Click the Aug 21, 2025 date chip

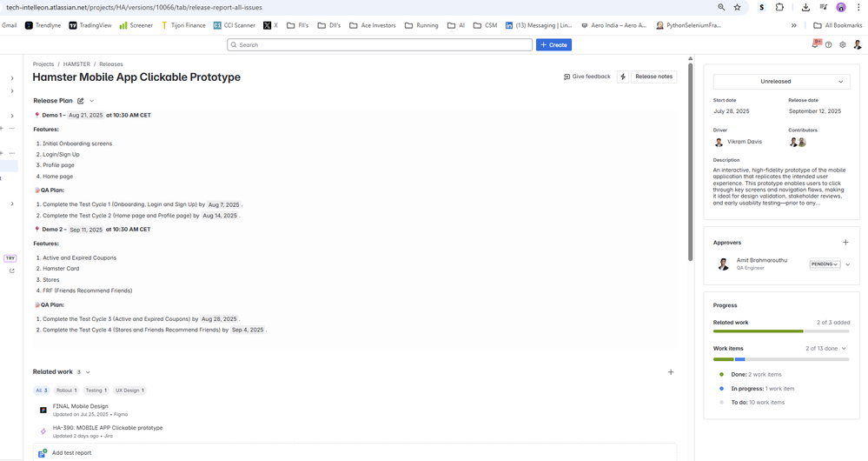coord(86,115)
